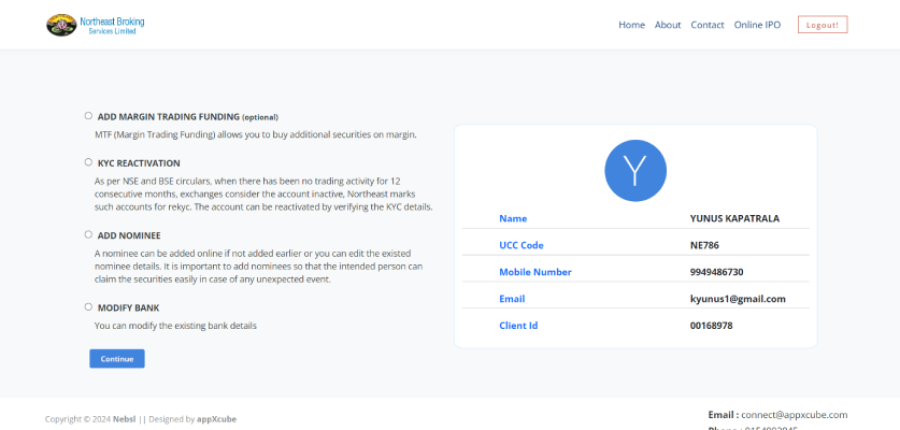Select Add Margin Trading Funding option
900x430 pixels.
click(x=89, y=116)
